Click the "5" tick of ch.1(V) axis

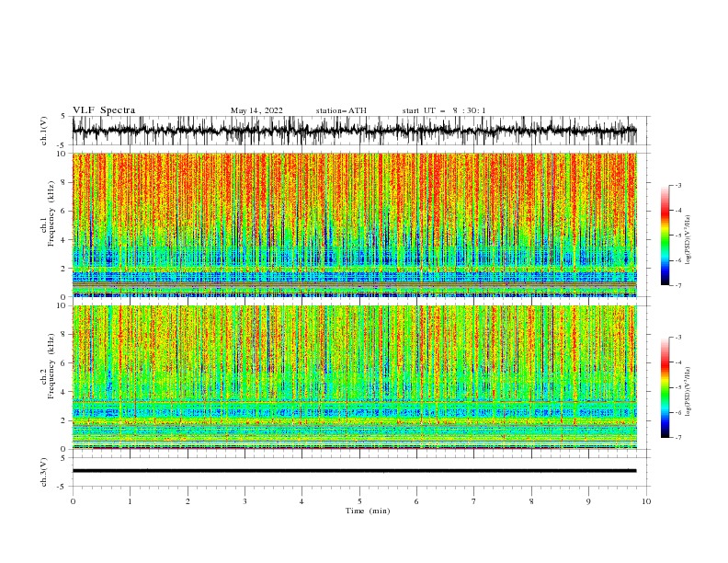point(63,117)
